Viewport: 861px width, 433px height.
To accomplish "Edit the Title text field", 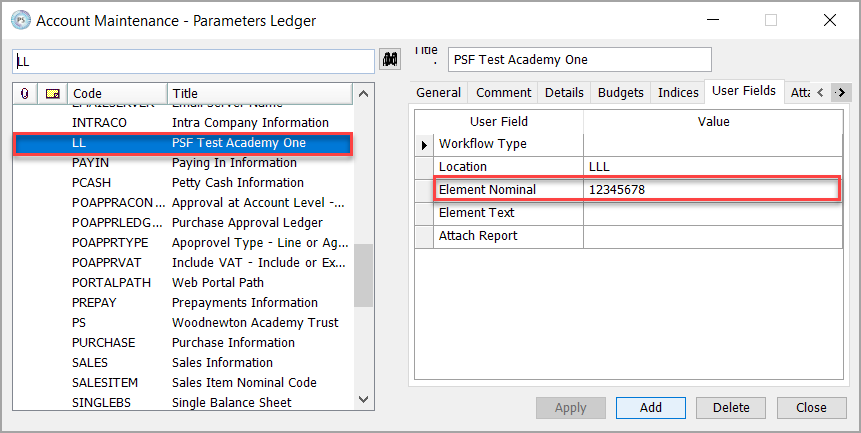I will (x=579, y=60).
